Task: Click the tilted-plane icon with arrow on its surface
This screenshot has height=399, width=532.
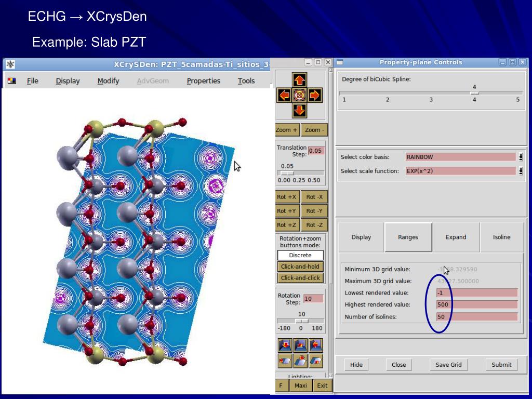Action: tap(316, 361)
